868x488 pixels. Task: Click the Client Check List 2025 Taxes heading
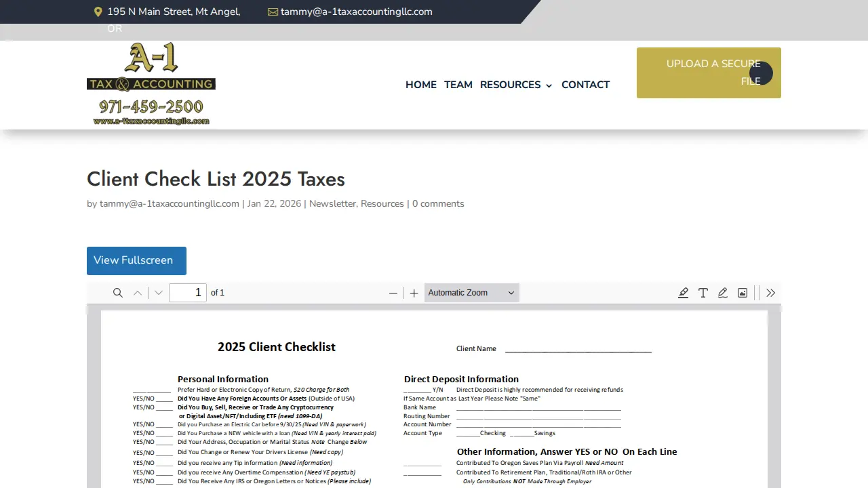click(216, 179)
